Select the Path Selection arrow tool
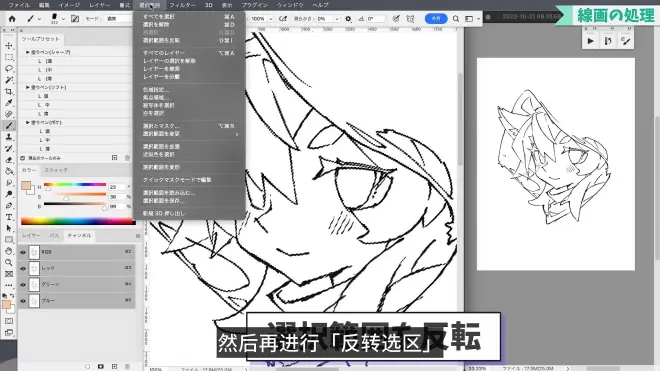Screen dimensions: 660x371 [9, 228]
